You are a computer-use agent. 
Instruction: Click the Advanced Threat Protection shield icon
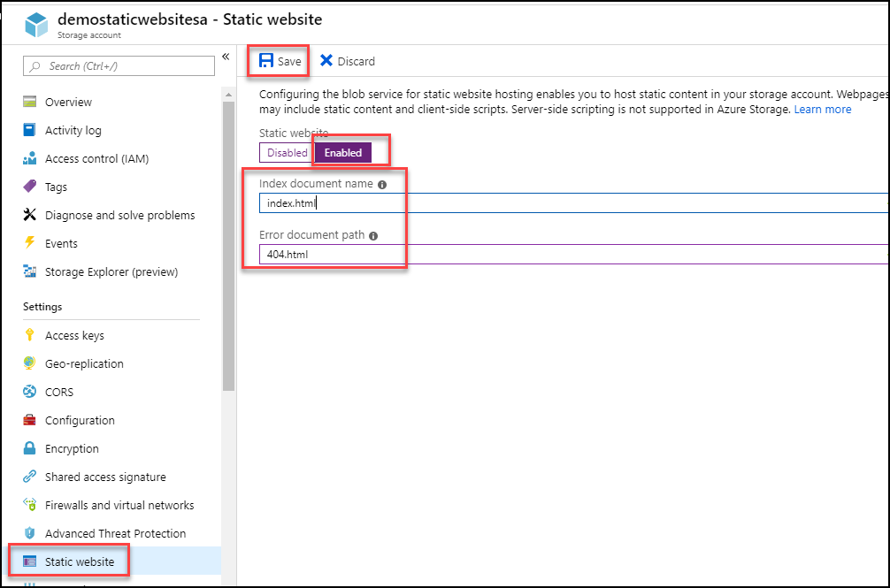[29, 533]
